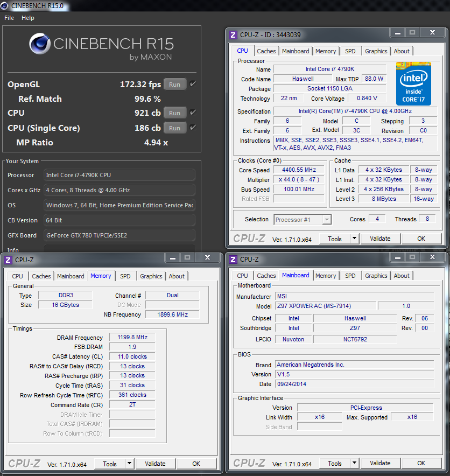Viewport: 450px width, 476px height.
Task: Minimize the CPU-Z ID 3443039 window
Action: click(397, 33)
